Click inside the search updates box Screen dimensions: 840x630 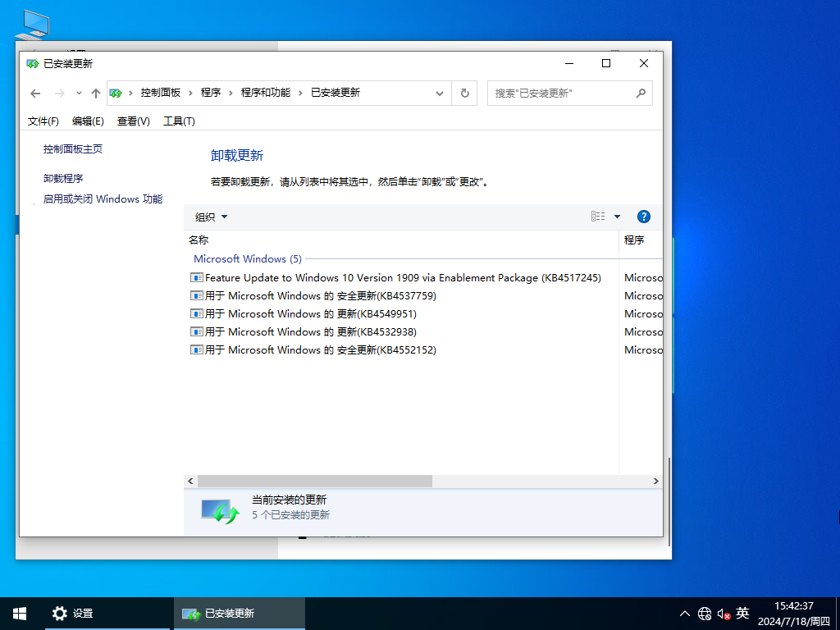[566, 93]
